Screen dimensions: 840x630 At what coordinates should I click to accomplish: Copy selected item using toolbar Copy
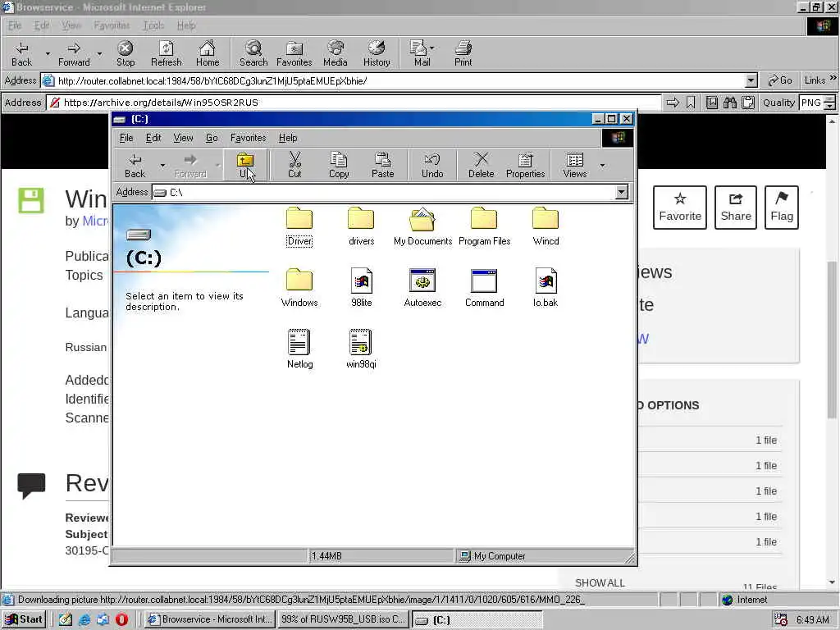coord(339,165)
